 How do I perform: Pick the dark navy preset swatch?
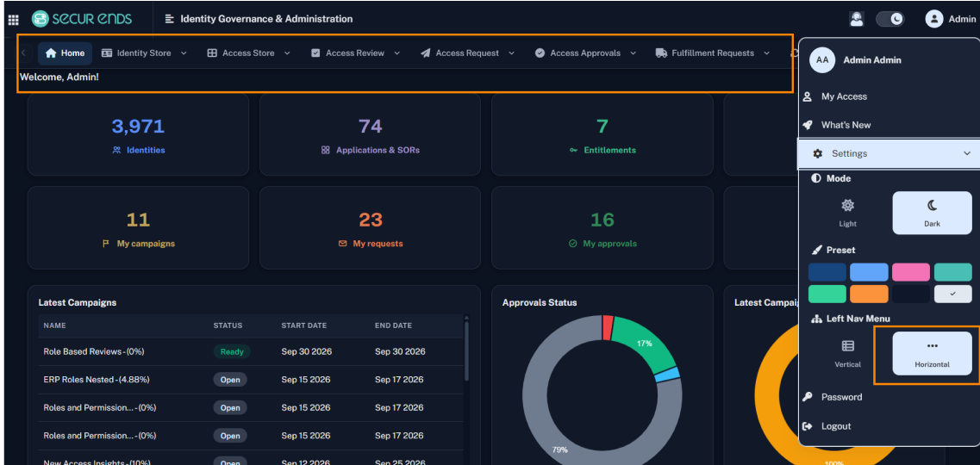911,294
